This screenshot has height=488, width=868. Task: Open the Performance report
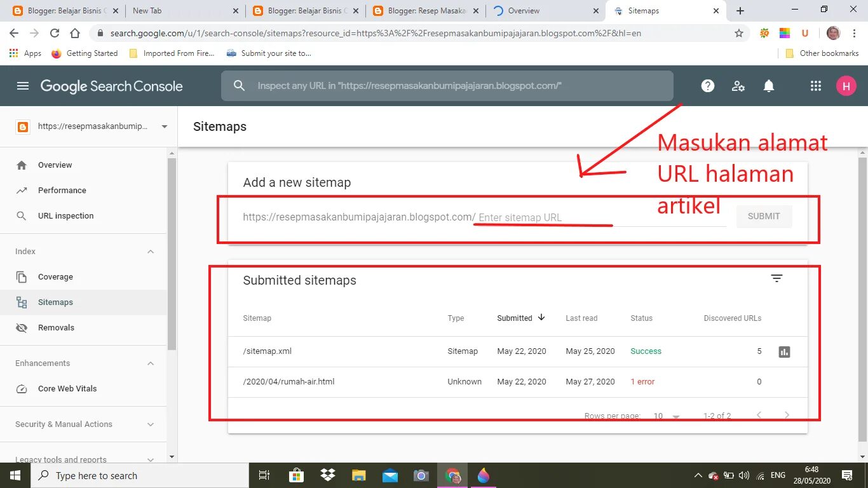[x=83, y=191]
